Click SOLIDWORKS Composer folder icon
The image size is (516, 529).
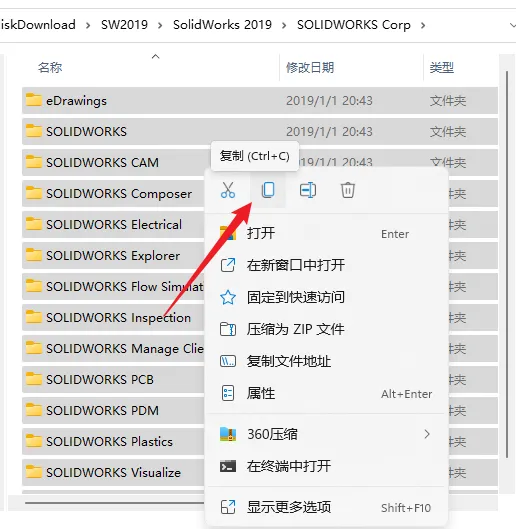point(34,193)
